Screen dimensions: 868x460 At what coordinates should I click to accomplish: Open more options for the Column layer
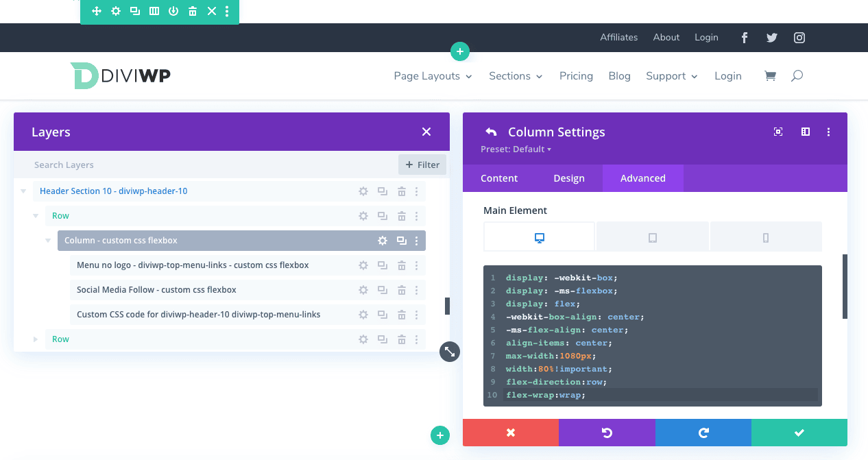click(417, 241)
